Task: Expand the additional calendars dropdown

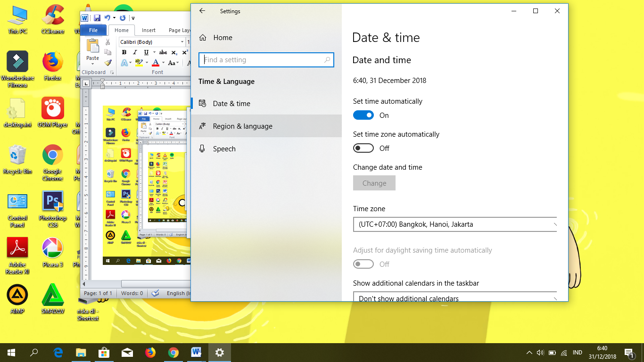Action: click(x=455, y=298)
